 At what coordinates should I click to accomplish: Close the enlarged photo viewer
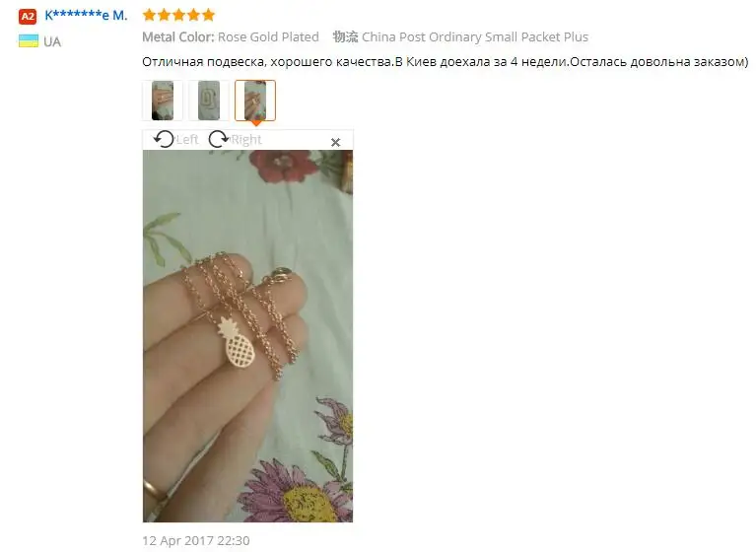335,142
